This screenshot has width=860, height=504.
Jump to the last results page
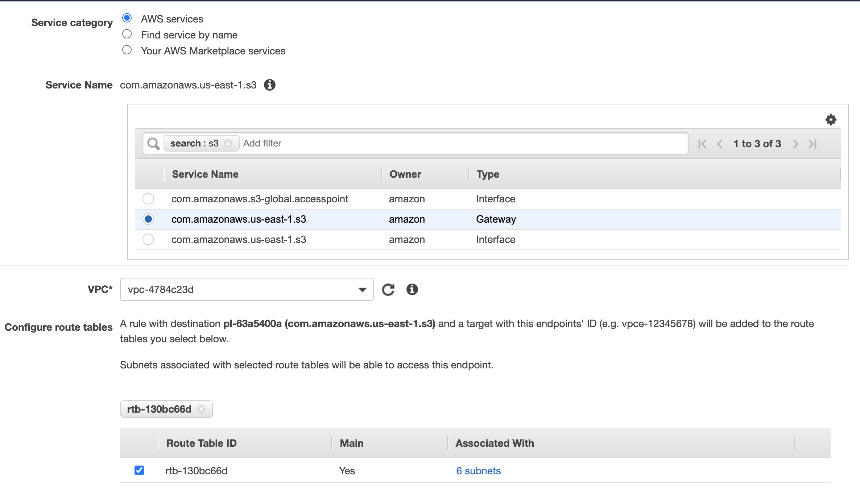tap(812, 144)
